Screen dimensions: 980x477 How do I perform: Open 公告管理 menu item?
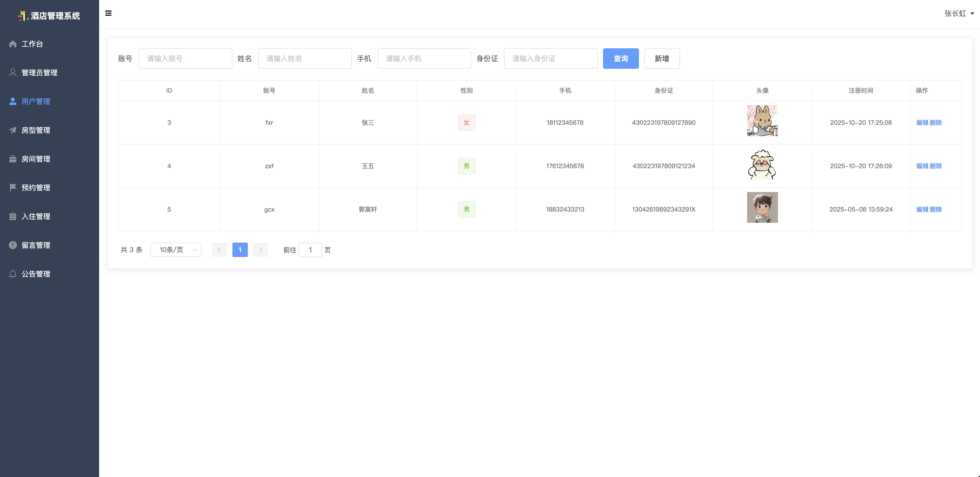pyautogui.click(x=36, y=273)
